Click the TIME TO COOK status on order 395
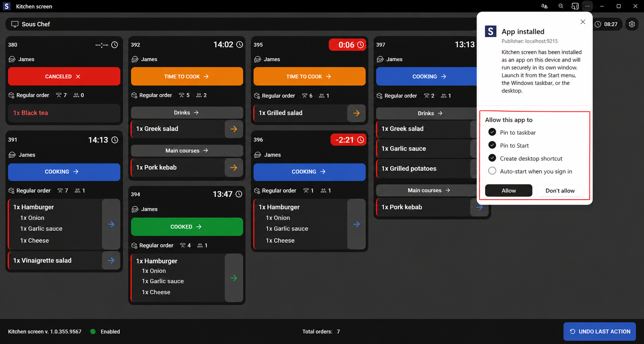The image size is (644, 344). tap(309, 76)
